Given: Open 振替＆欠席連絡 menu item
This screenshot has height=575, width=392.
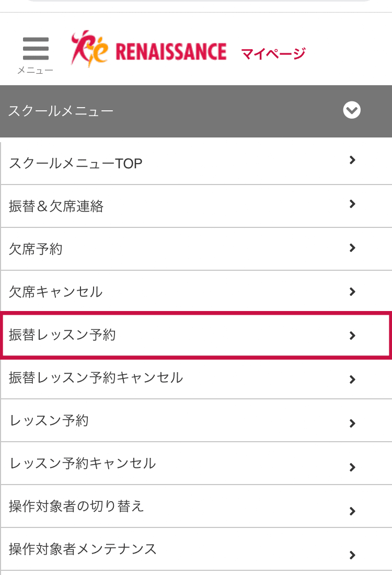Looking at the screenshot, I should coord(196,206).
